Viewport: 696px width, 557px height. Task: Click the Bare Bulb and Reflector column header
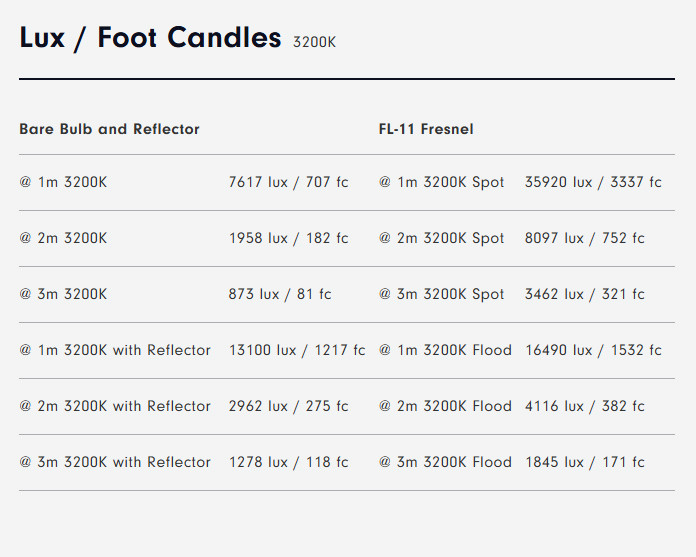pos(109,129)
